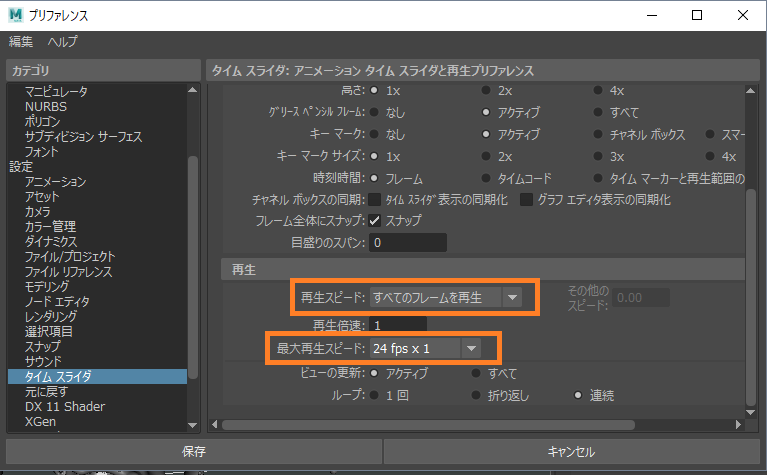Set ループ to 折り返し
Image resolution: width=767 pixels, height=475 pixels.
pyautogui.click(x=476, y=395)
